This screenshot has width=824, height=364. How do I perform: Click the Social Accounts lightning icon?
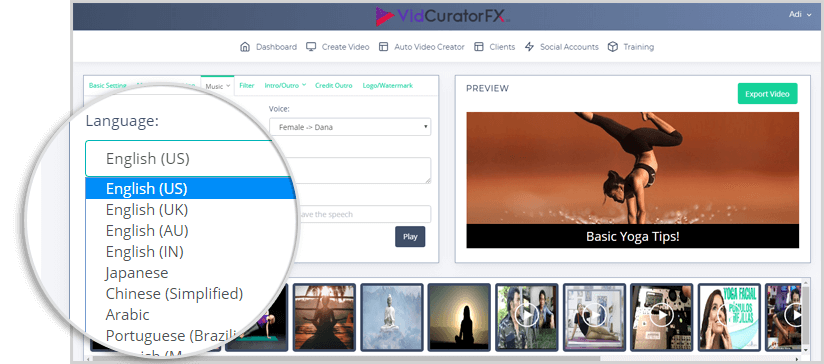pyautogui.click(x=529, y=47)
